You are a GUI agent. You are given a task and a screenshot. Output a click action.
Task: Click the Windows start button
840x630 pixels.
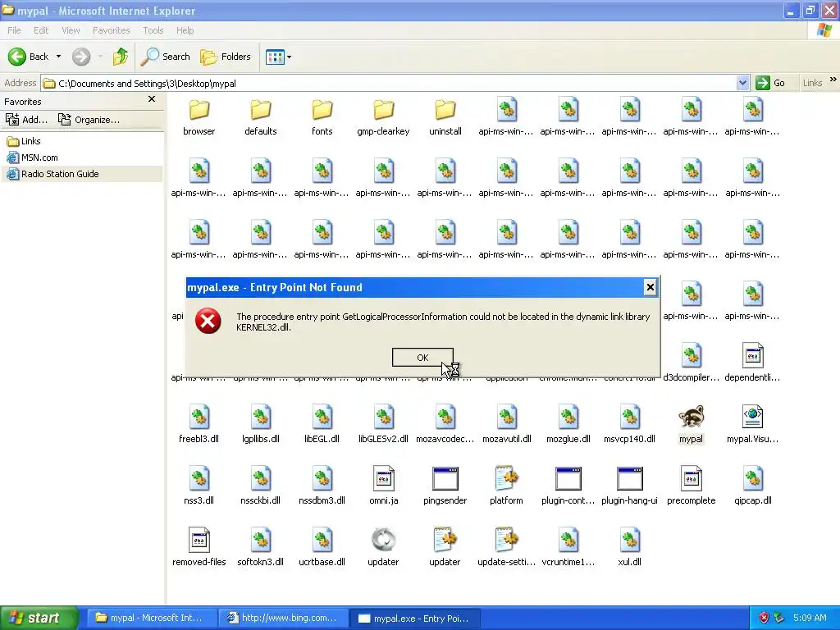[39, 618]
